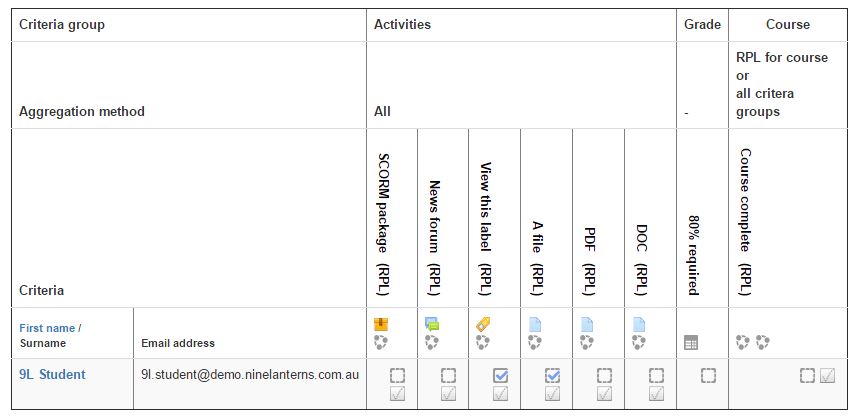
Task: Toggle the Course complete RPL checkbox
Action: [827, 376]
